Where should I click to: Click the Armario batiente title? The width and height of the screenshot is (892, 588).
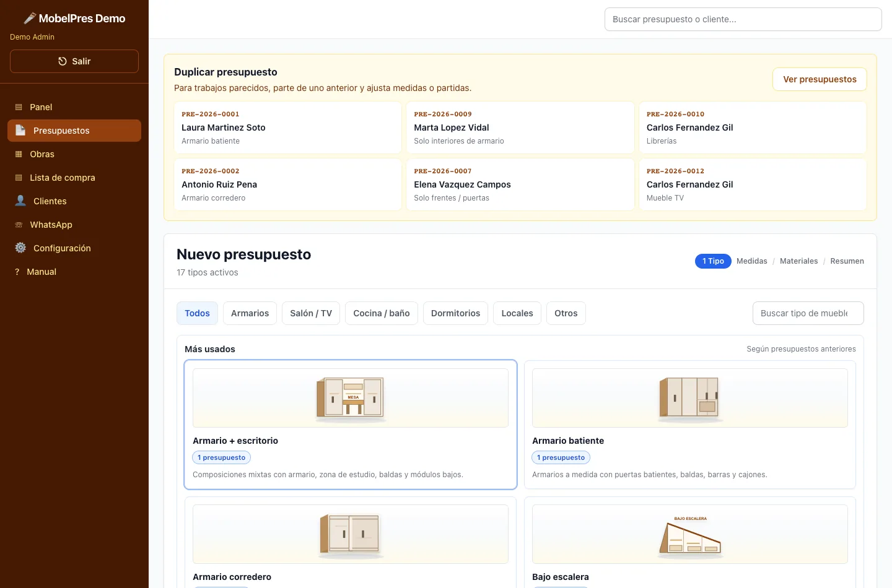[568, 441]
